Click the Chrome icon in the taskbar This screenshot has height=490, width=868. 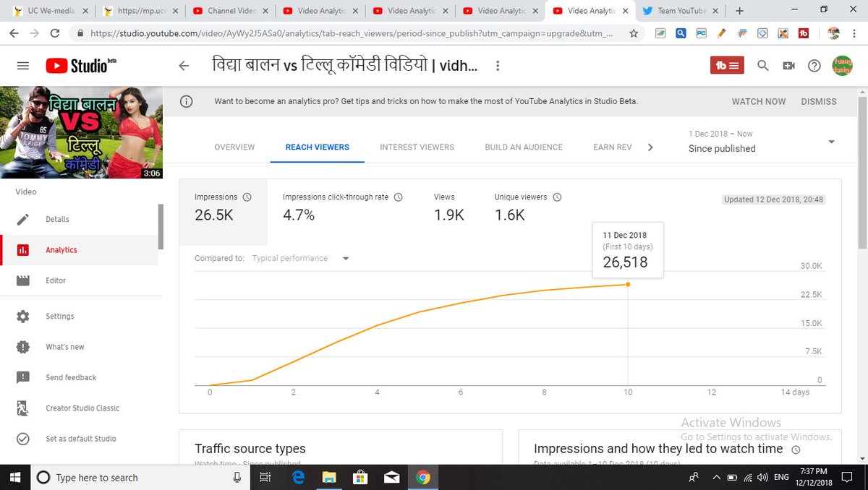pos(423,477)
